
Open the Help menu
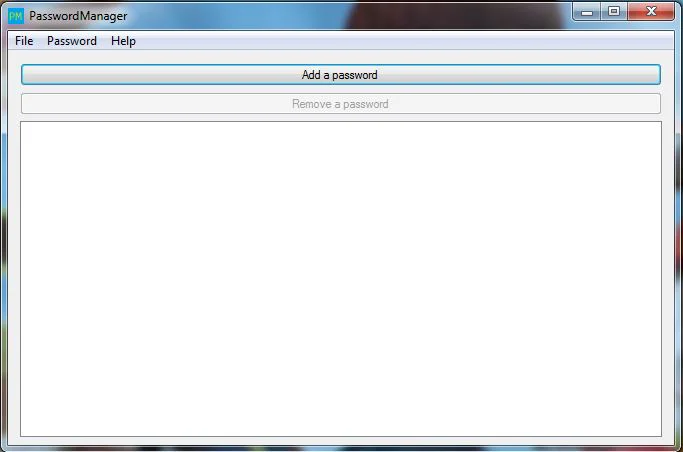(123, 41)
